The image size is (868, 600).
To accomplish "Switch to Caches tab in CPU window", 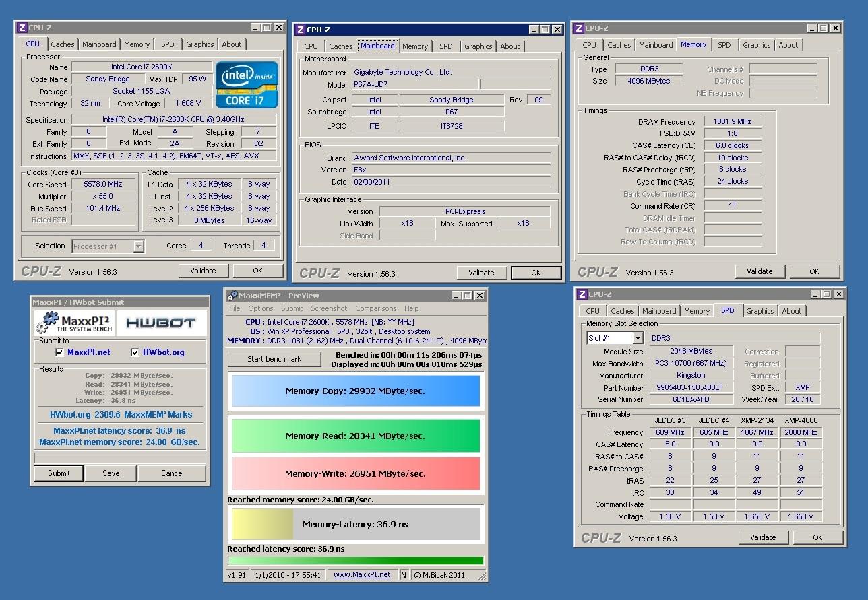I will point(63,44).
